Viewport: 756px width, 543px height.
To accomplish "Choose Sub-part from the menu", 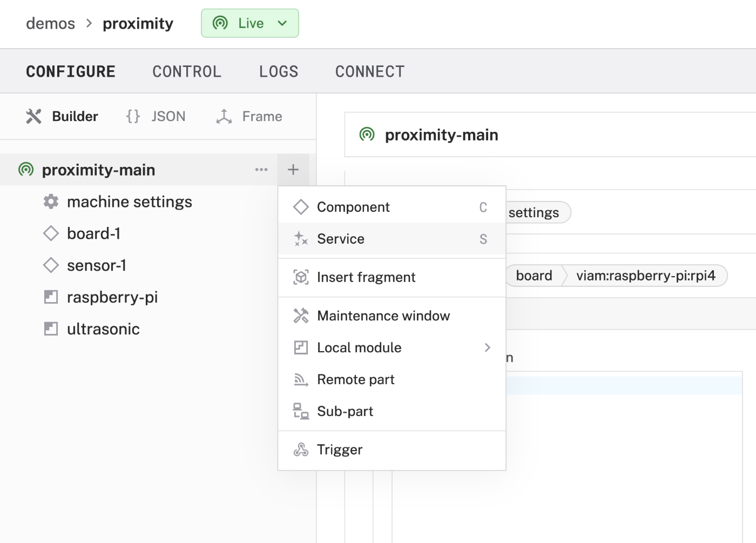I will point(392,411).
